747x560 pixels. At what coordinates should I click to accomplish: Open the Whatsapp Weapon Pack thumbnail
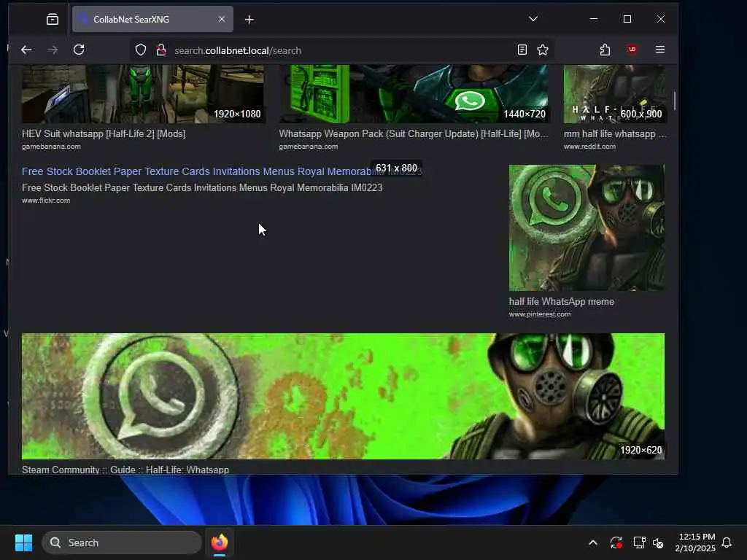click(414, 94)
